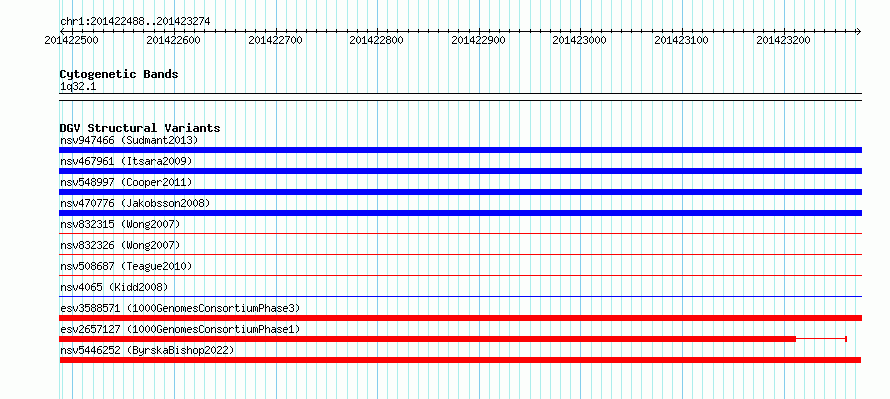Image resolution: width=890 pixels, height=399 pixels.
Task: Select the thin red line under nsv832326
Action: pos(460,254)
